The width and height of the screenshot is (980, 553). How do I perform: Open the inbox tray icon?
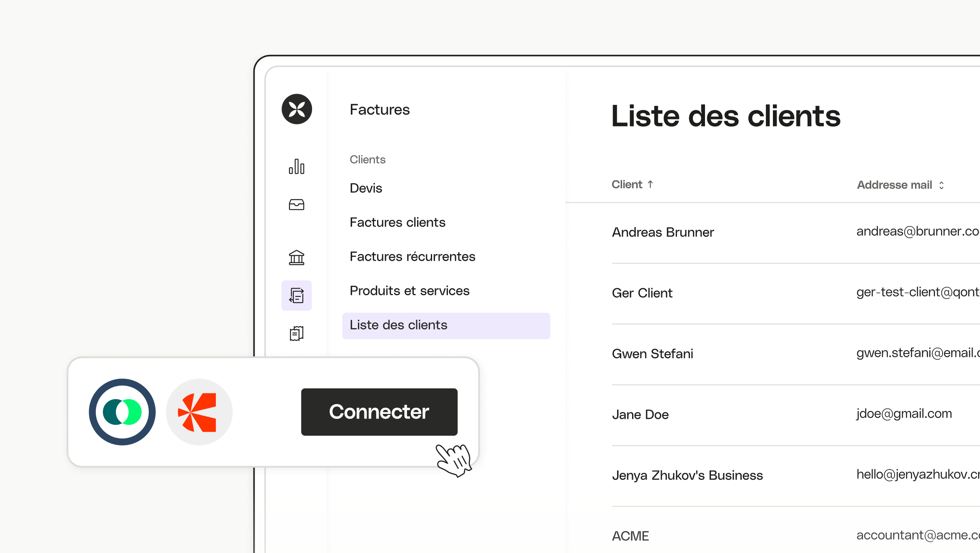point(297,204)
